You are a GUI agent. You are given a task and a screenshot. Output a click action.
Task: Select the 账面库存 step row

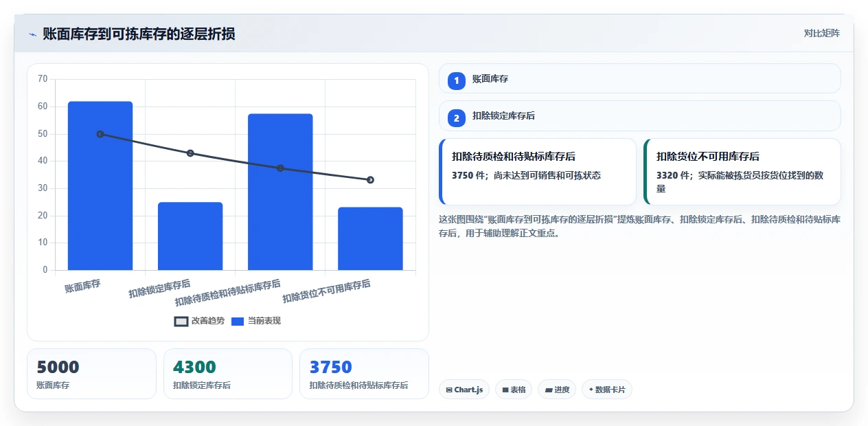pos(640,78)
